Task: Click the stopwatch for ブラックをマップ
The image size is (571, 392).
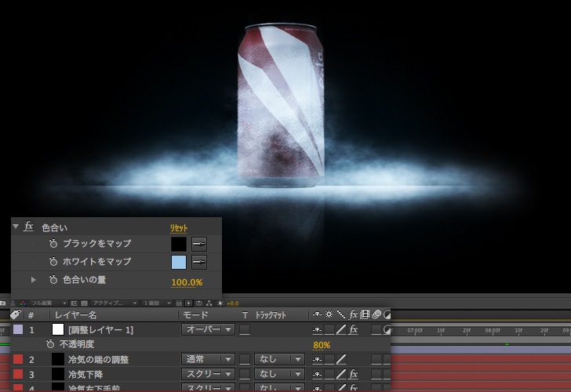Action: pos(53,244)
